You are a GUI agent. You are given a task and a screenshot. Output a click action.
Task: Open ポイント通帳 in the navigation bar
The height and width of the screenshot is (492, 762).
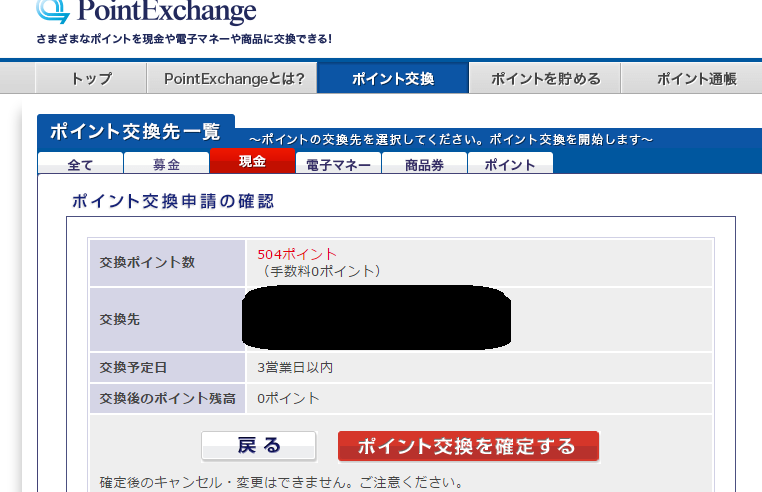coord(696,79)
